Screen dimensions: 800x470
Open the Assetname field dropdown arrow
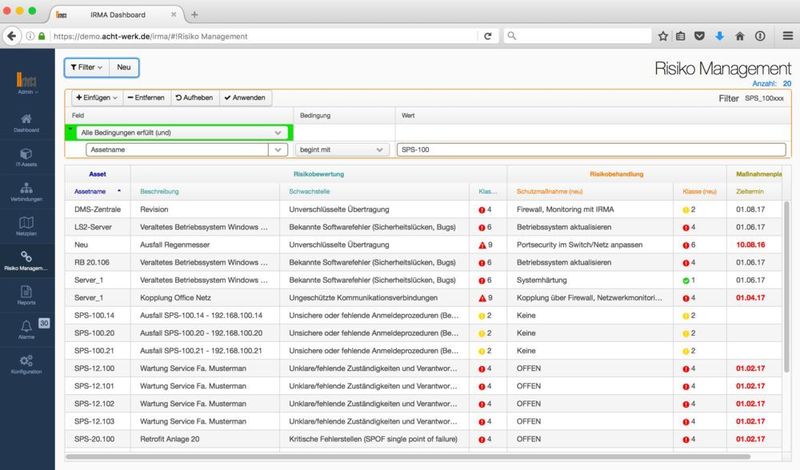(278, 150)
